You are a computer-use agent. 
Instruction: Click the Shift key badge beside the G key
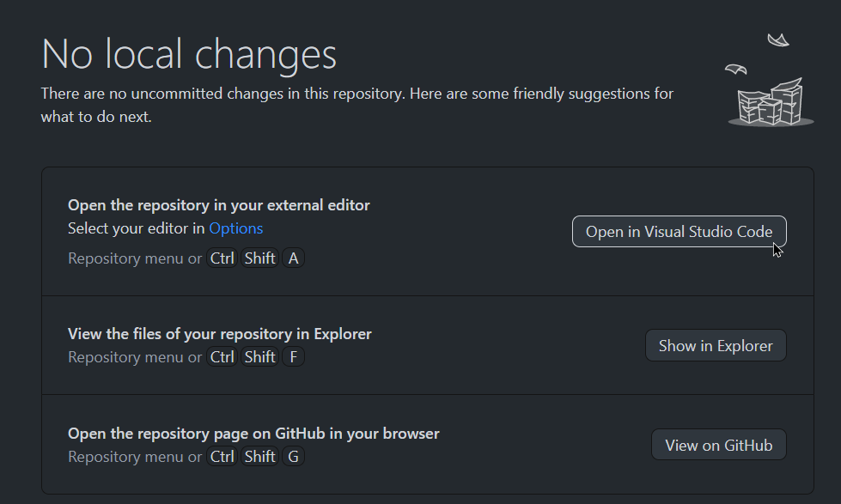pyautogui.click(x=259, y=456)
